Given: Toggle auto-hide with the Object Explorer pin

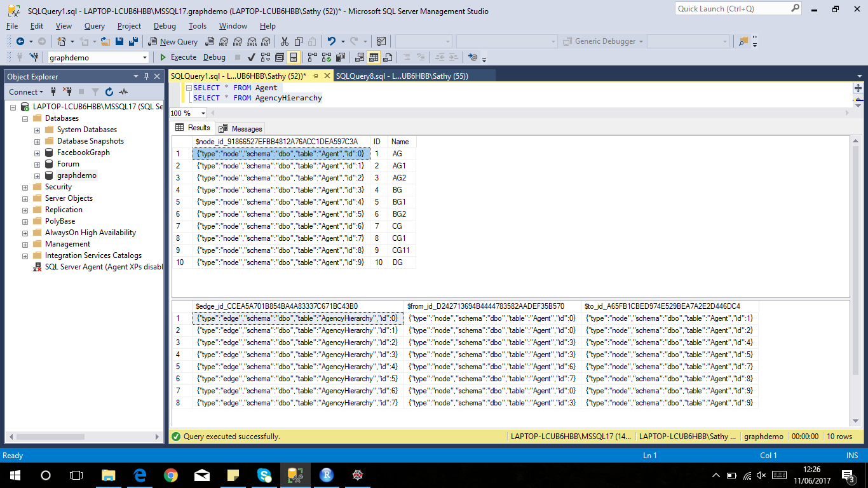Looking at the screenshot, I should pyautogui.click(x=147, y=76).
